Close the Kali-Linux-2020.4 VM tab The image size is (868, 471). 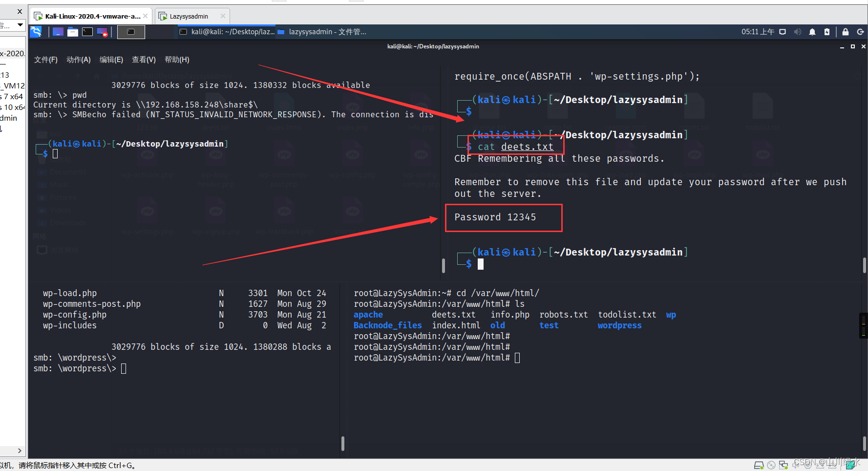(x=145, y=16)
